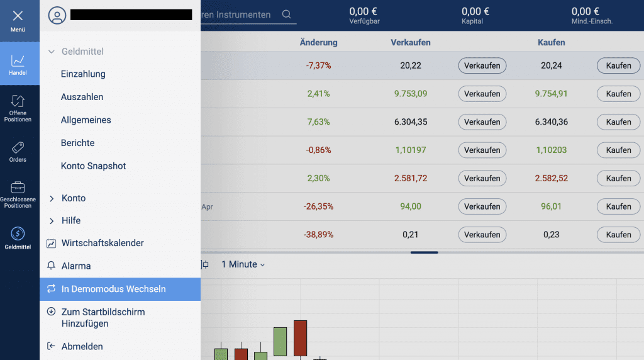Switch to demo mode via In Demomodus Wechseln
Screen dimensions: 644x360
pos(113,290)
